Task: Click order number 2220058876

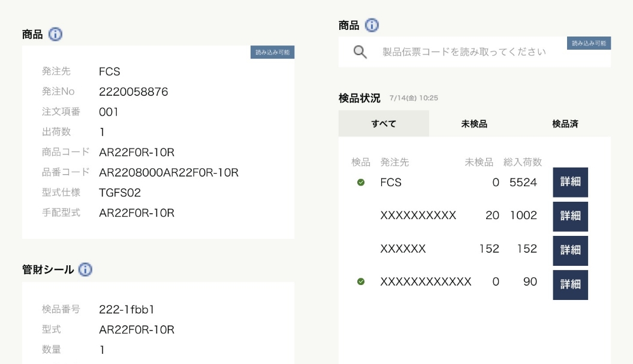Action: coord(133,92)
